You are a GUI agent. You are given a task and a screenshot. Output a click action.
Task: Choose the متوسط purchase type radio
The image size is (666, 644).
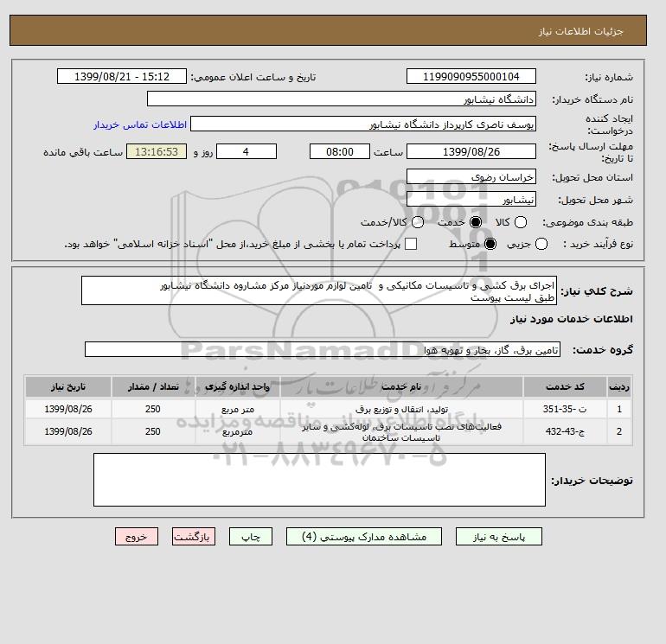[490, 244]
